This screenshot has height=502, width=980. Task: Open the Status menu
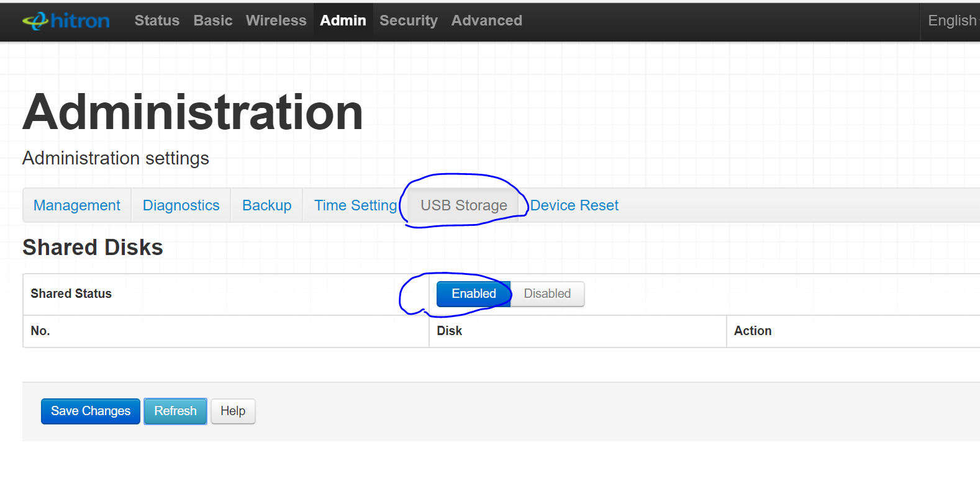click(x=157, y=20)
